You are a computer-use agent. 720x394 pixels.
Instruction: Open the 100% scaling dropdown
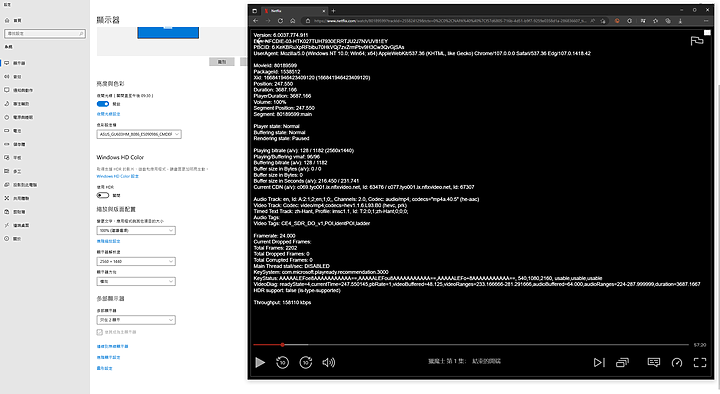(136, 231)
